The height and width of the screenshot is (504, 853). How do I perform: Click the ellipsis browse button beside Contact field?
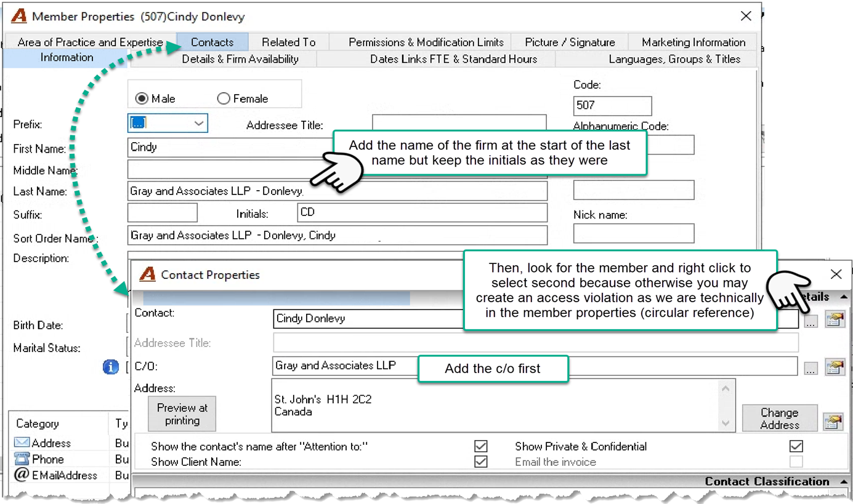(811, 321)
